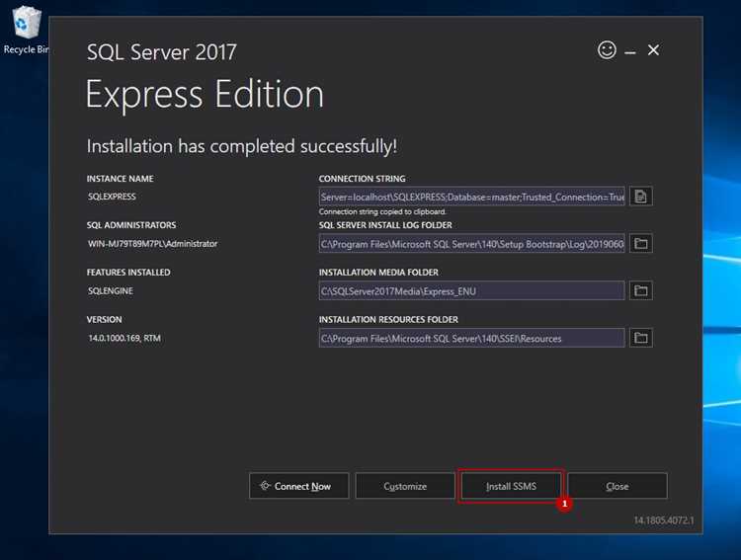741x560 pixels.
Task: Click the Close button at the bottom
Action: point(617,486)
